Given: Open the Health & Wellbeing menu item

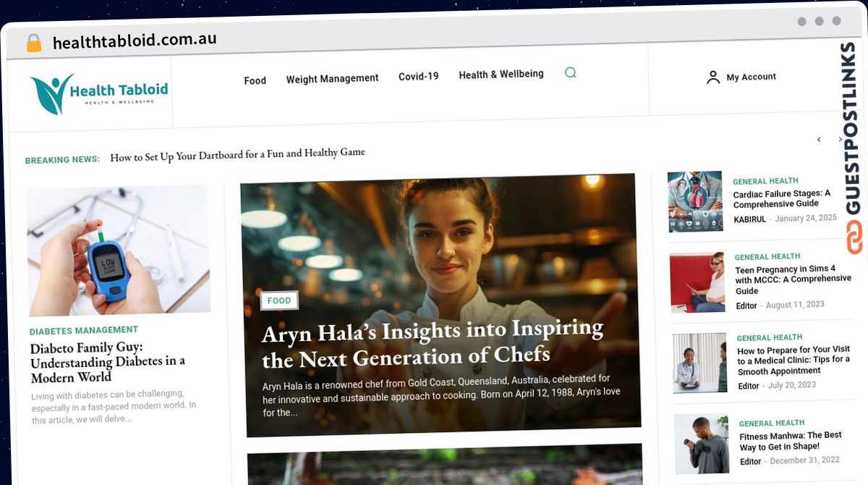Looking at the screenshot, I should 501,74.
